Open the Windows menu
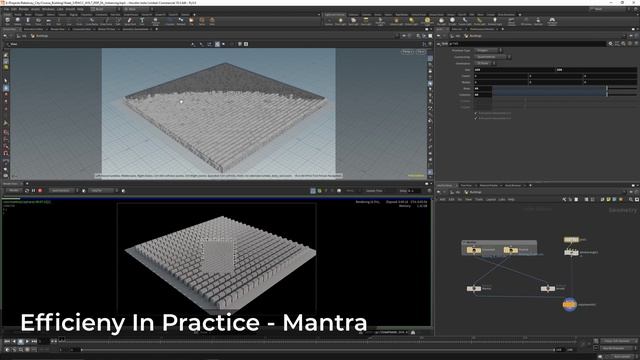Image resolution: width=640 pixels, height=360 pixels. click(x=48, y=9)
